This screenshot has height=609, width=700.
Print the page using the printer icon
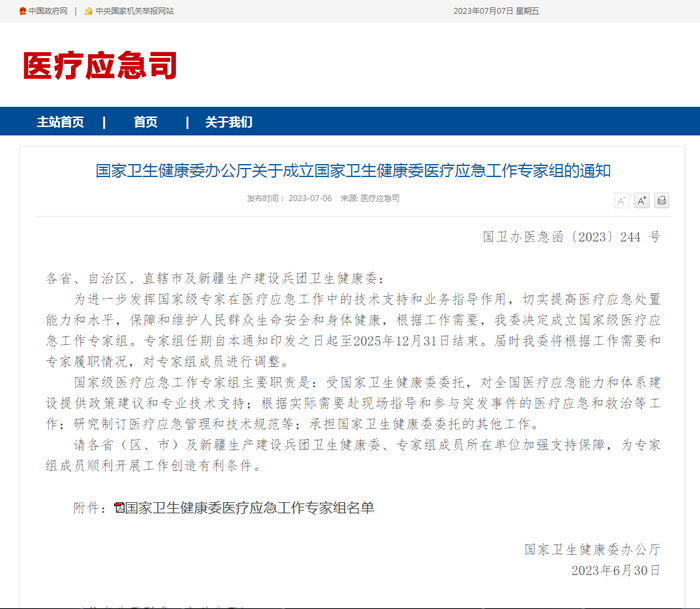click(x=661, y=201)
